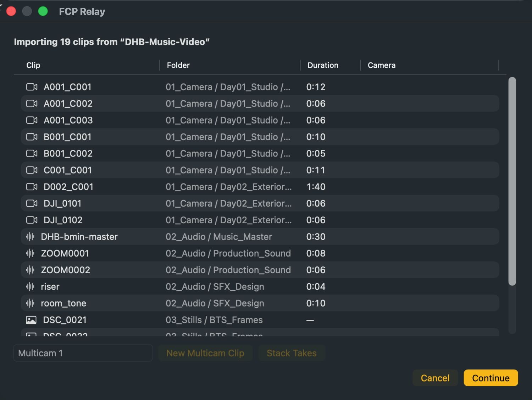Click the 0:11 duration for C001_C001
Image resolution: width=532 pixels, height=400 pixels.
click(316, 170)
